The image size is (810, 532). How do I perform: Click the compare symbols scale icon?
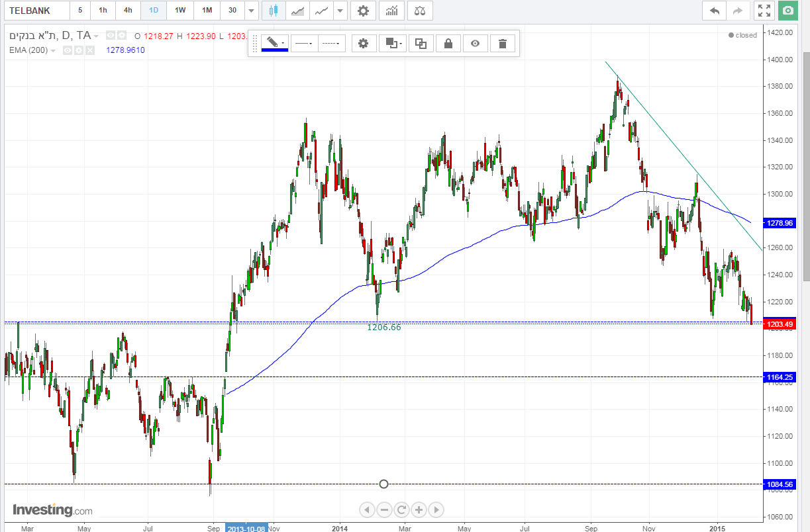[421, 11]
